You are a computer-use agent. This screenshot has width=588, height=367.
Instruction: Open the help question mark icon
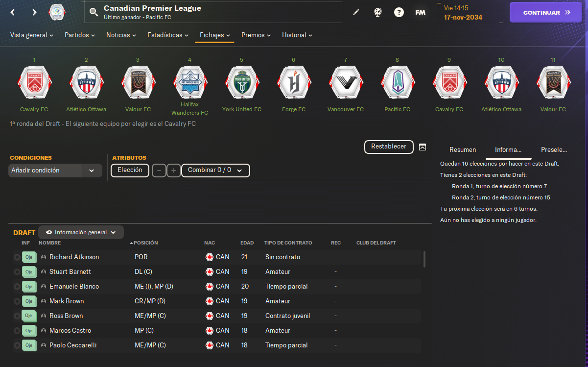pyautogui.click(x=399, y=12)
